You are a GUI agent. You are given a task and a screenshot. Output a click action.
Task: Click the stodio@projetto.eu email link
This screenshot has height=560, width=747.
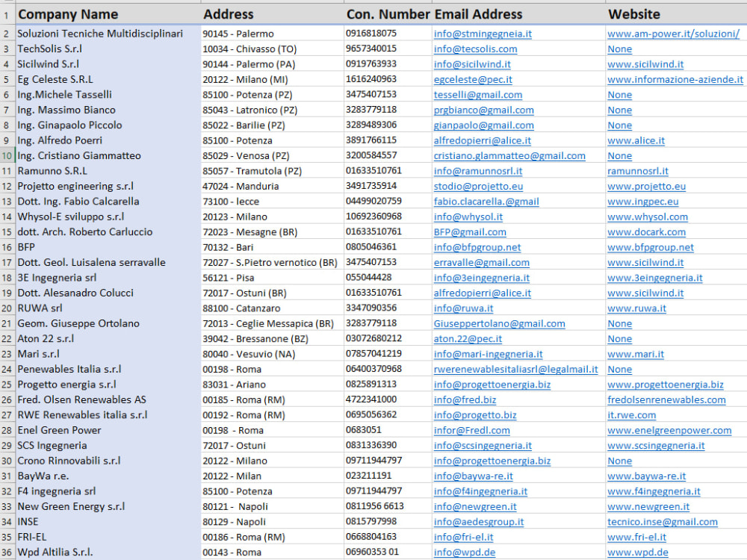click(478, 186)
